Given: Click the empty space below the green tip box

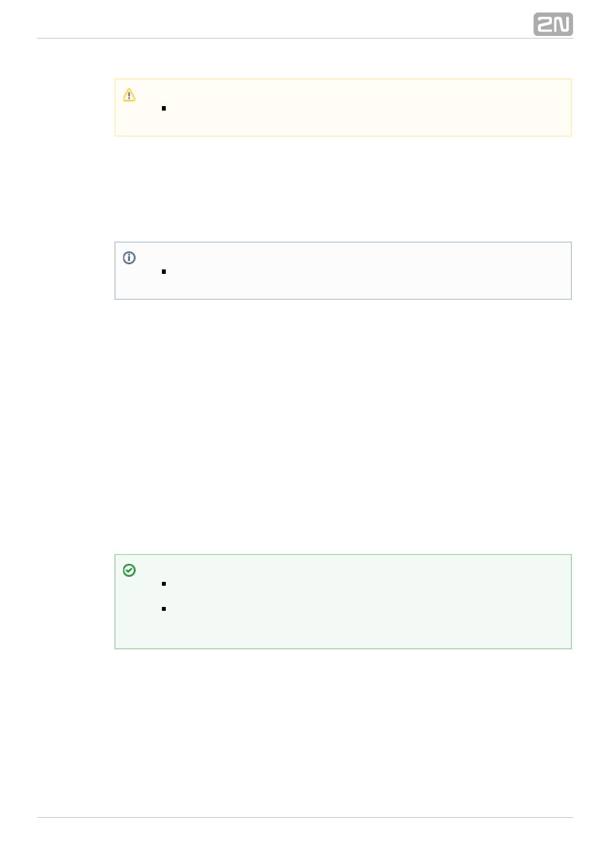Looking at the screenshot, I should (x=343, y=733).
